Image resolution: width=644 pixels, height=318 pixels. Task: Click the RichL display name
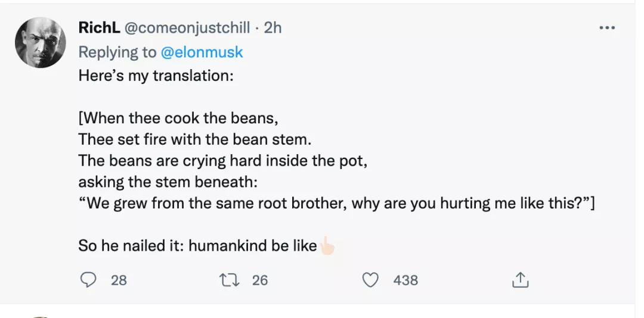pyautogui.click(x=98, y=28)
